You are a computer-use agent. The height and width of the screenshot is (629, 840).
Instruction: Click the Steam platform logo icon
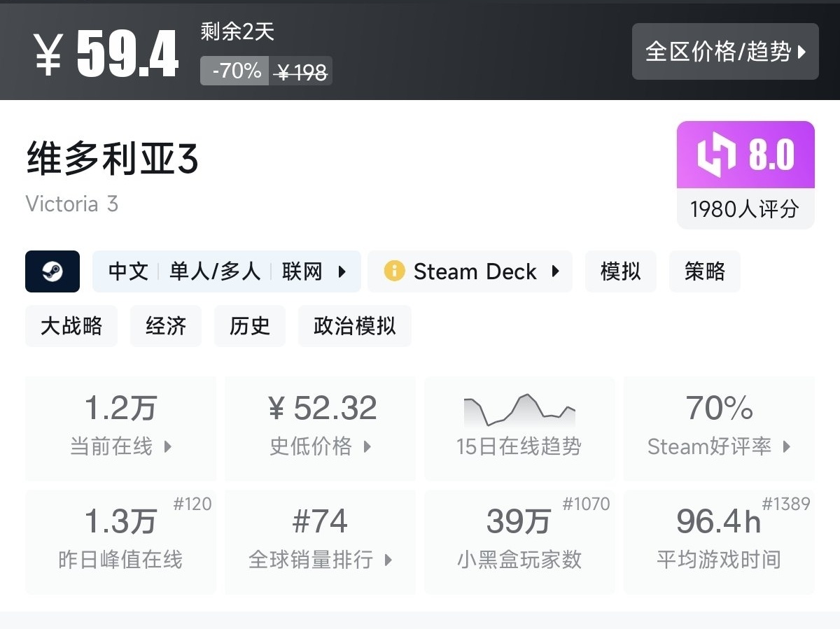point(52,271)
